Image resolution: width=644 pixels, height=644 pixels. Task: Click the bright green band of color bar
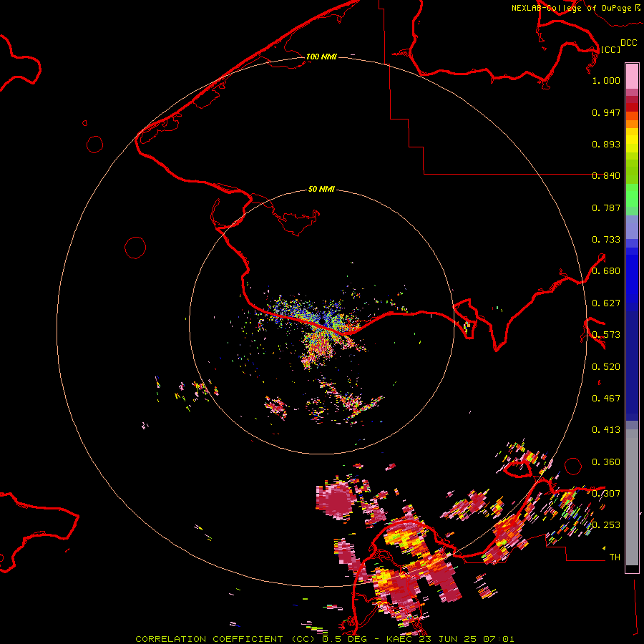632,195
